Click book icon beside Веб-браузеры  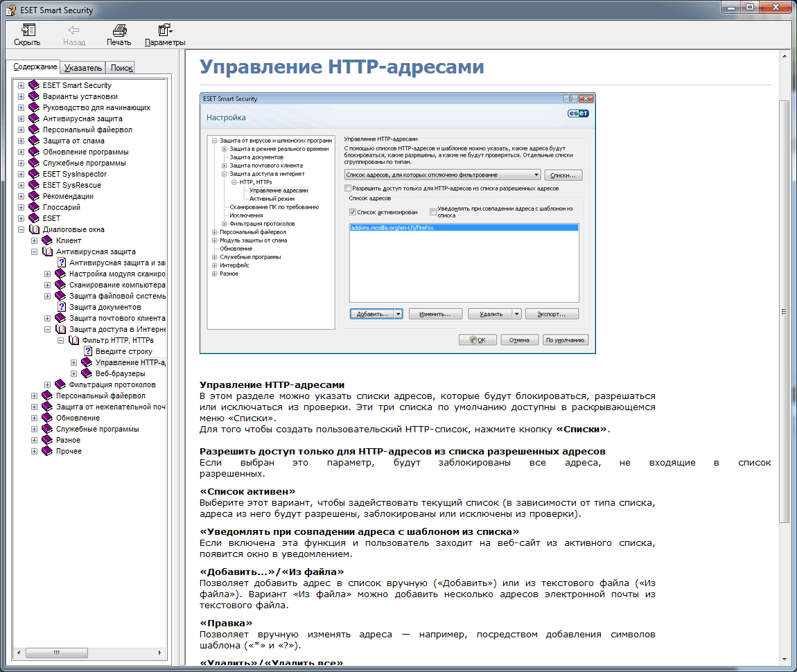click(x=87, y=373)
